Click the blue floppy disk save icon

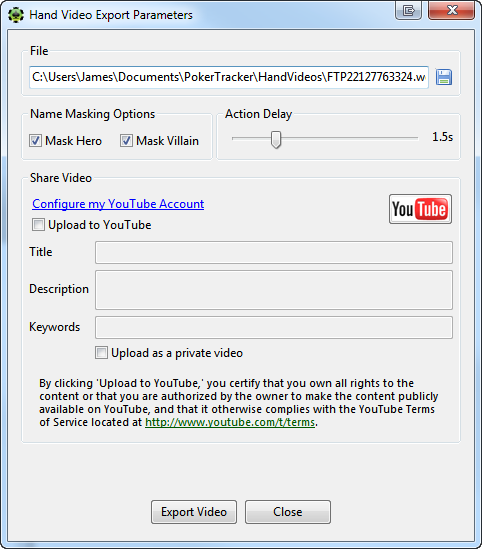pyautogui.click(x=444, y=77)
